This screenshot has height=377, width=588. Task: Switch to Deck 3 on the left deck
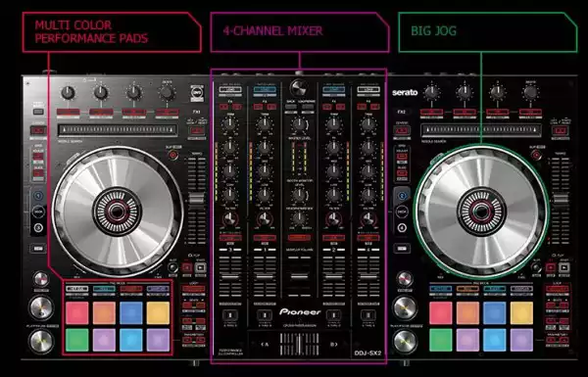point(38,228)
